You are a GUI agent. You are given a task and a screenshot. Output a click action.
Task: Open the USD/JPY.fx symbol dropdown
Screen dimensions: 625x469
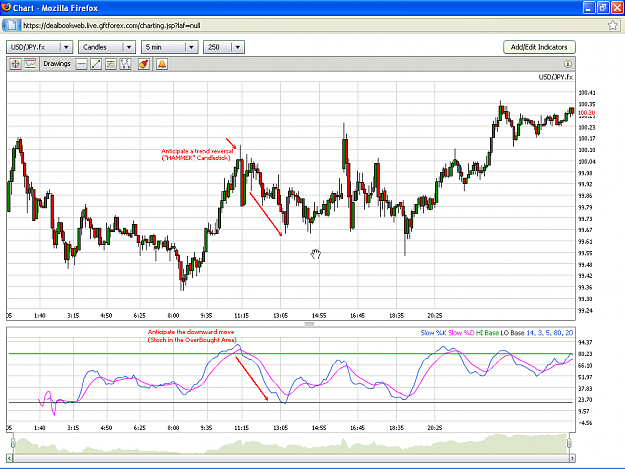pyautogui.click(x=39, y=47)
